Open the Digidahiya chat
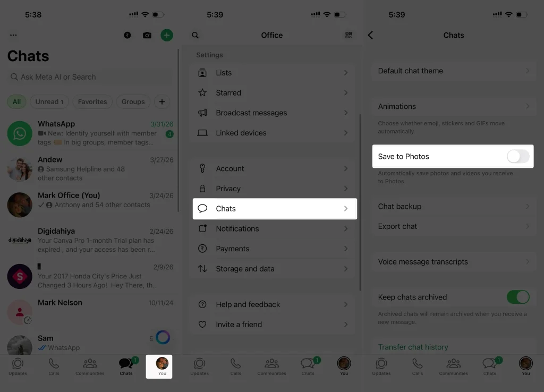 coord(90,241)
